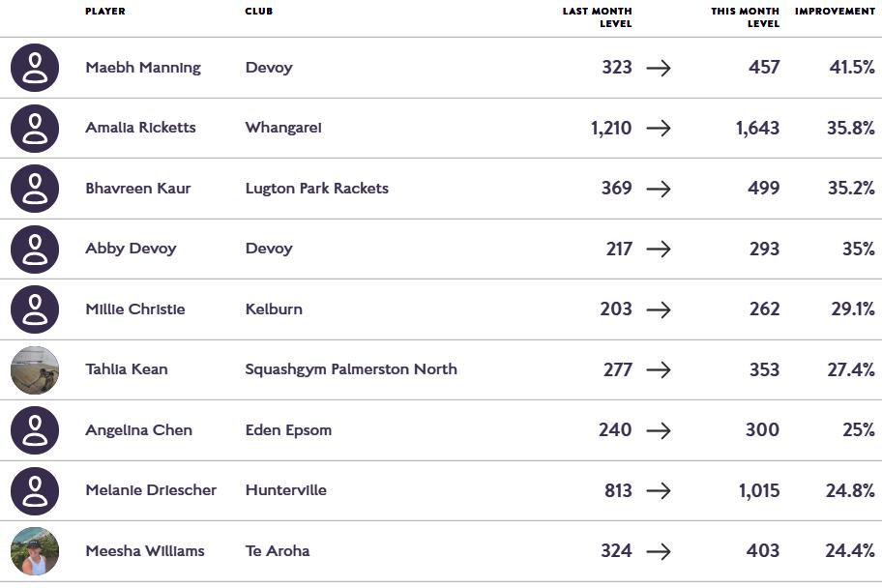
Task: Open Tahlia Kean's profile photo
Action: 35,369
